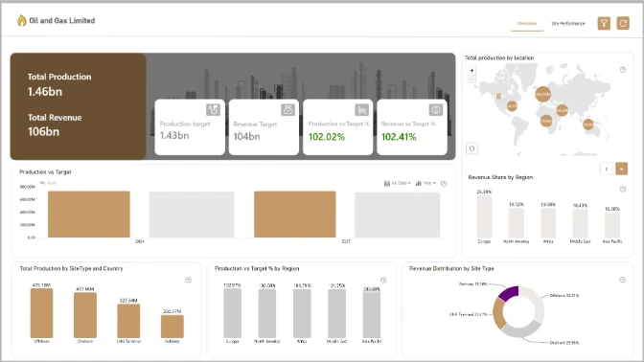Screen dimensions: 644x362
Task: Click the Europe bubble on the map
Action: pos(542,95)
